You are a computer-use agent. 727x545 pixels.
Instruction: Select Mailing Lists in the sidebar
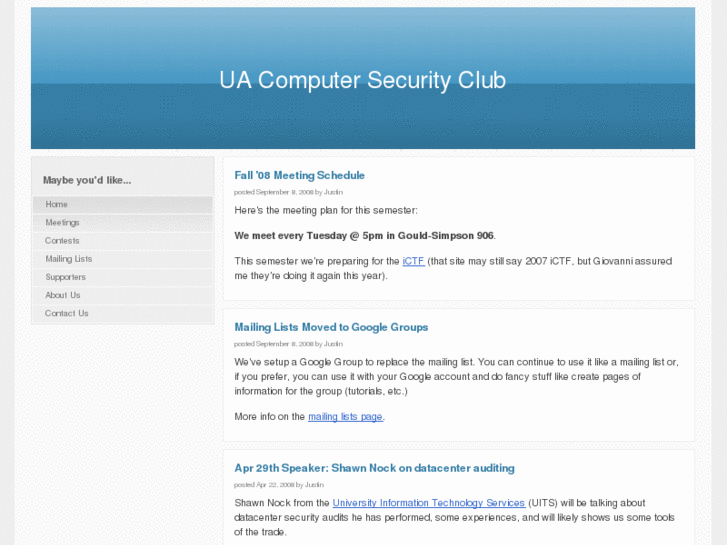click(x=68, y=259)
